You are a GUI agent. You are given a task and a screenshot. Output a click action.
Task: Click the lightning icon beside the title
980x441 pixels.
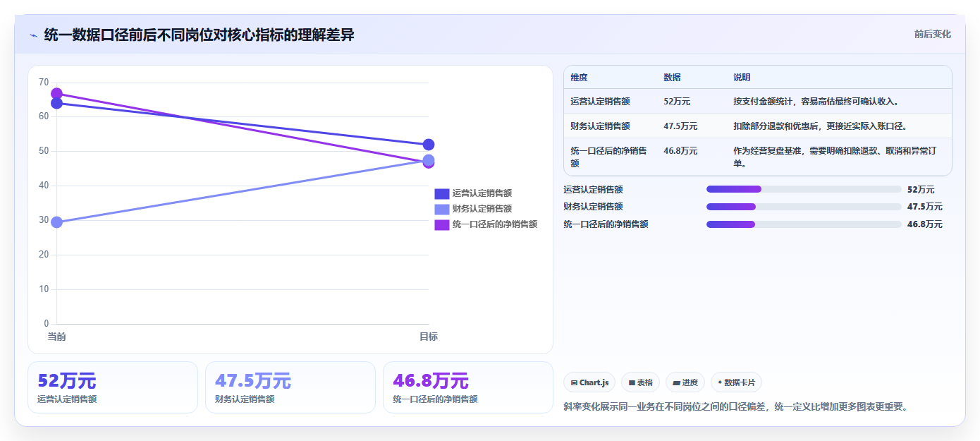tap(33, 35)
